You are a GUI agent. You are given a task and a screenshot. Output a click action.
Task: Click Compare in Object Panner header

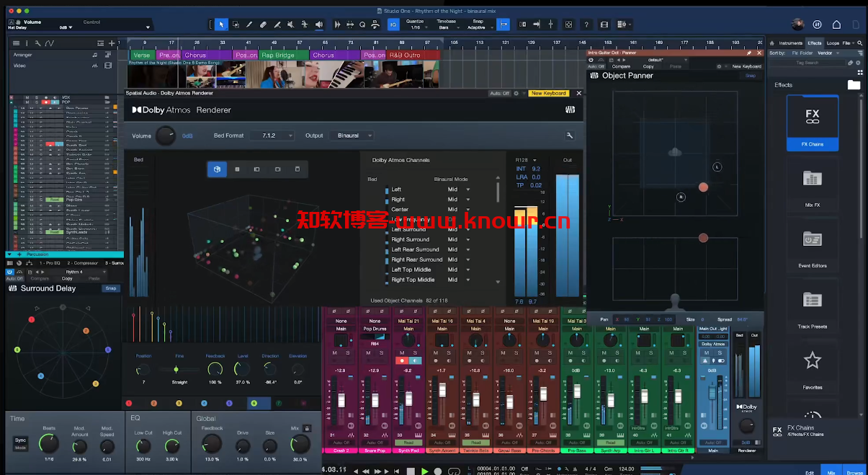[621, 66]
